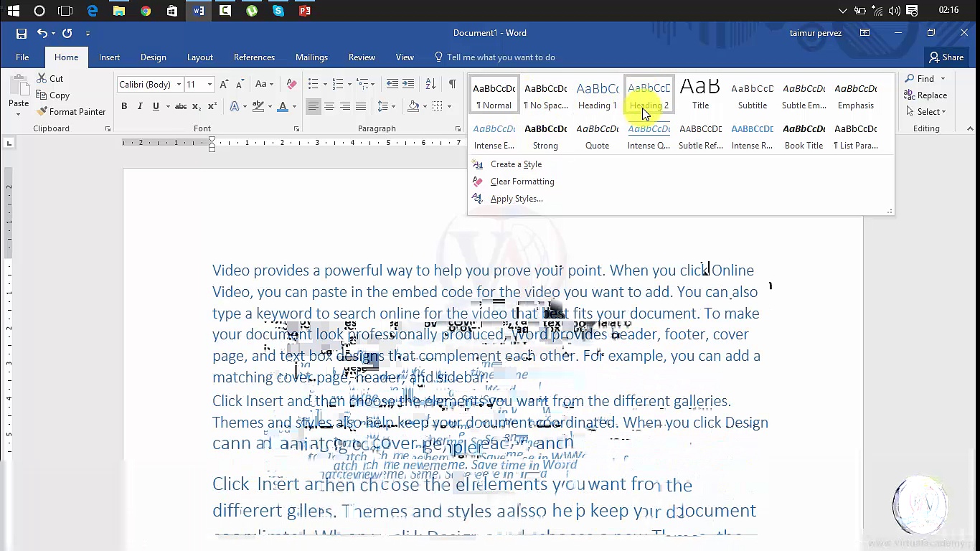Screen dimensions: 980x551
Task: Open font color dropdown arrow
Action: point(294,106)
